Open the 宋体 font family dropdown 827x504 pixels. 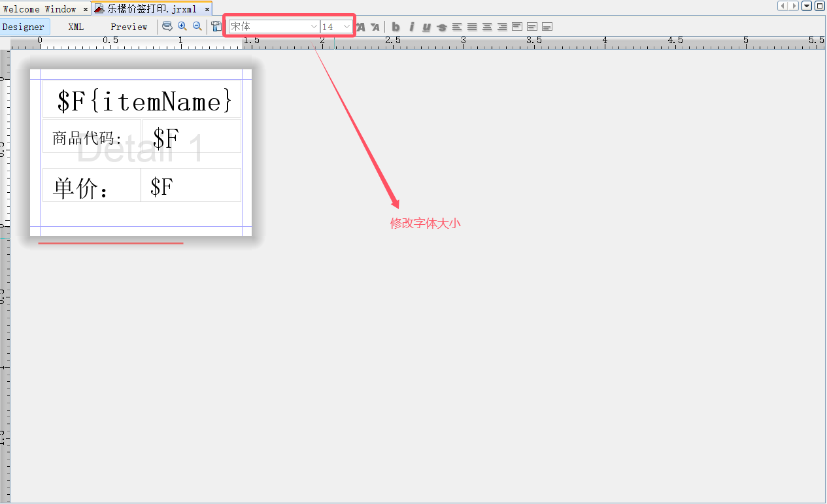314,27
